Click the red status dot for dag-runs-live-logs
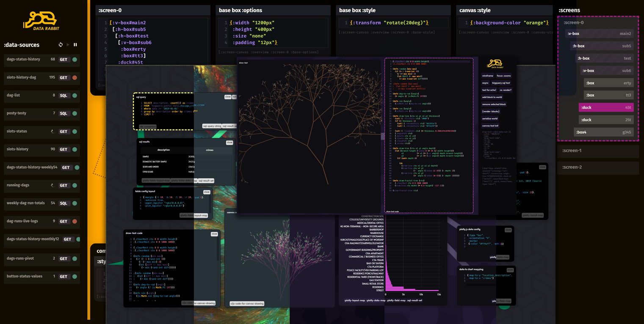This screenshot has width=644, height=324. (x=75, y=221)
